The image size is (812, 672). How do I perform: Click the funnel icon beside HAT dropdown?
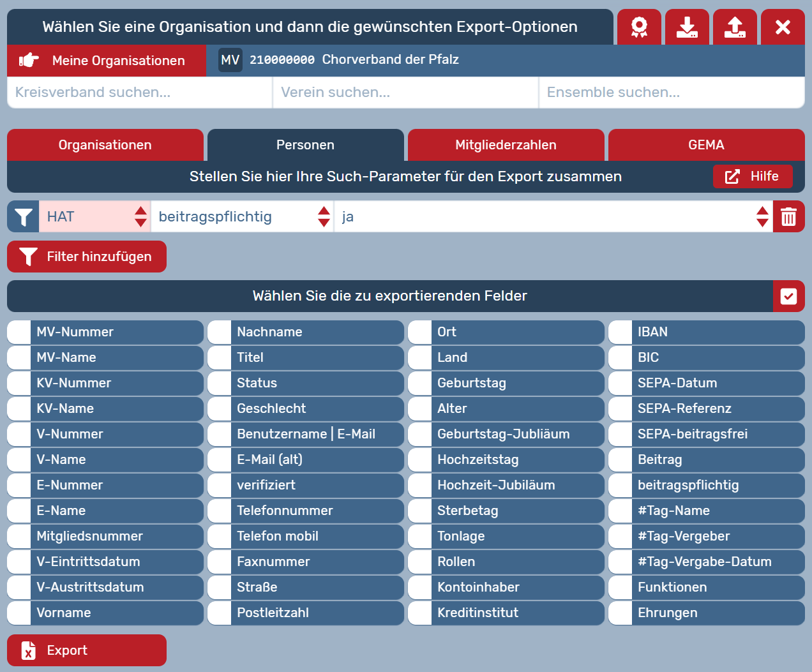(24, 217)
